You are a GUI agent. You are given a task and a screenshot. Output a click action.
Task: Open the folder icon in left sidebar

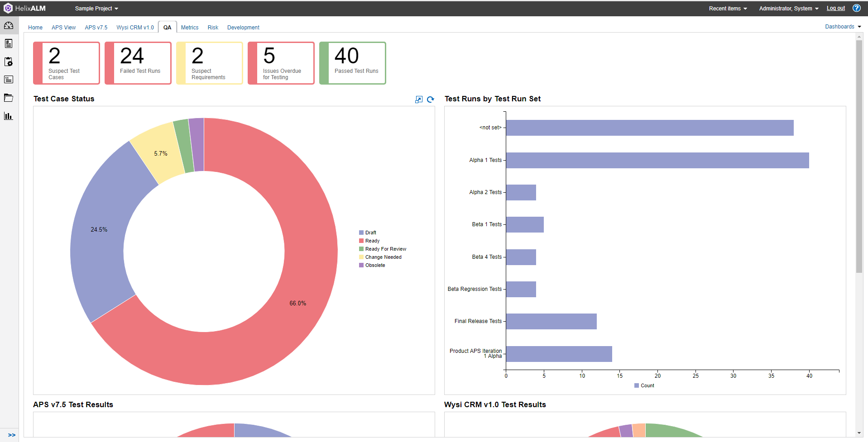(9, 98)
